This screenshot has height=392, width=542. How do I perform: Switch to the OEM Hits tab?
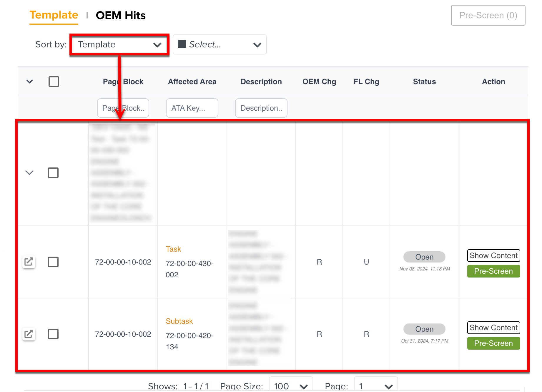click(x=121, y=15)
